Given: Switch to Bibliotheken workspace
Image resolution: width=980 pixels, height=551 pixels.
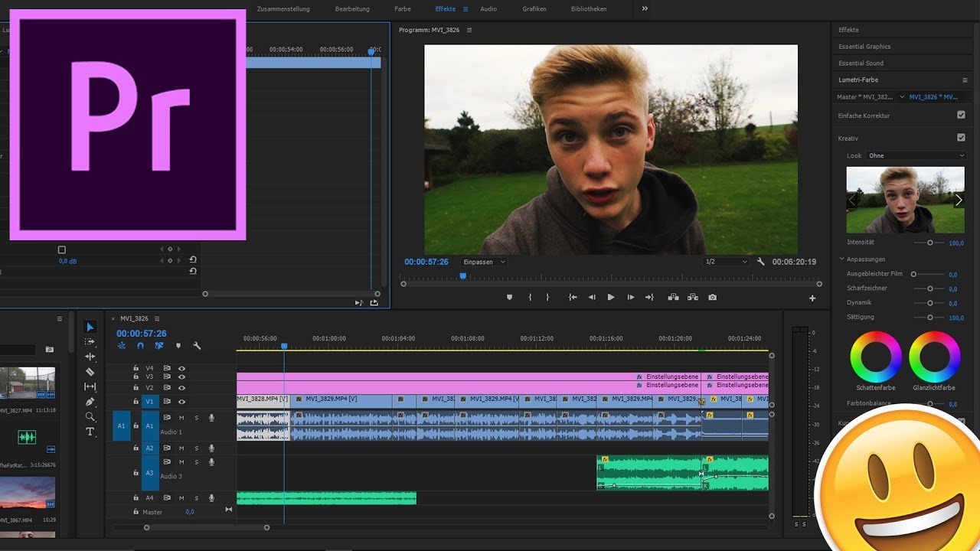Looking at the screenshot, I should click(589, 9).
